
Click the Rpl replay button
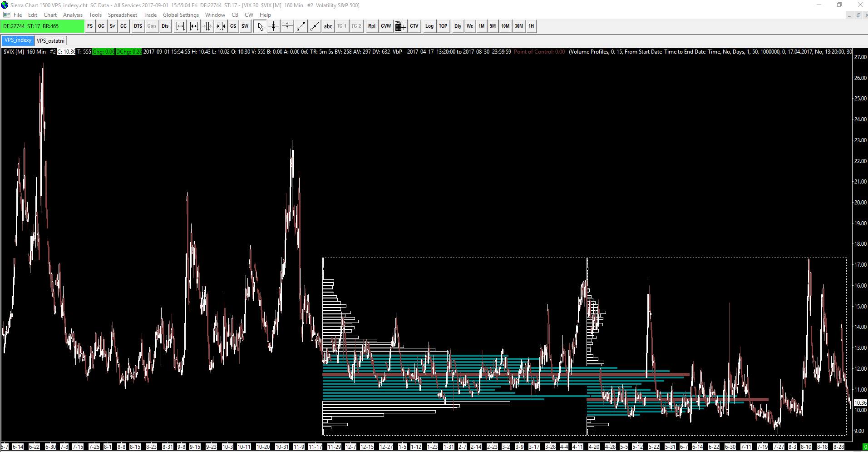tap(372, 26)
